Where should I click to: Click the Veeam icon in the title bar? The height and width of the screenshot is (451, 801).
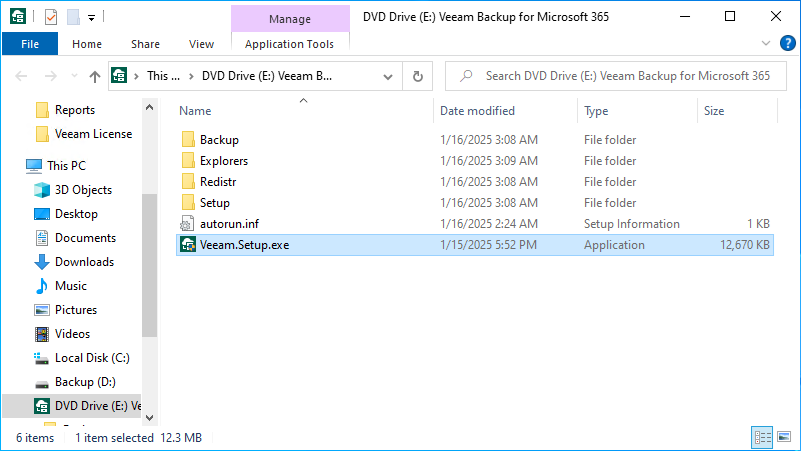18,17
